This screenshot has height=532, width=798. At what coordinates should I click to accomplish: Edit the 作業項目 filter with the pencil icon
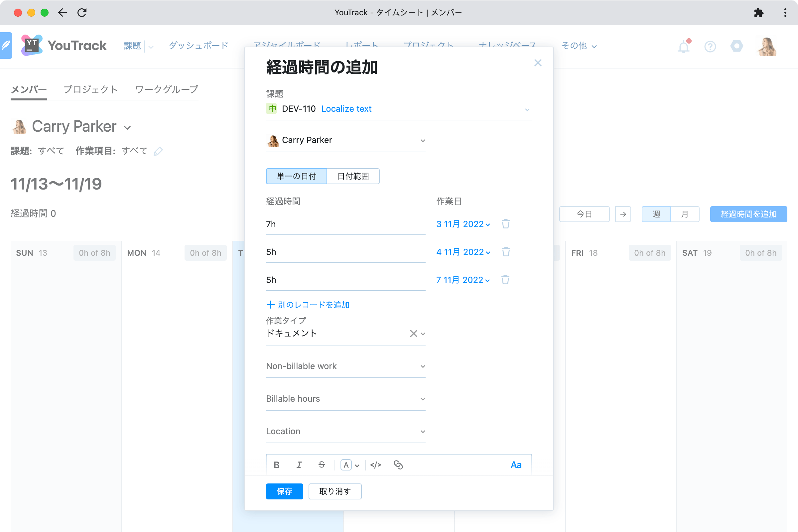point(158,151)
